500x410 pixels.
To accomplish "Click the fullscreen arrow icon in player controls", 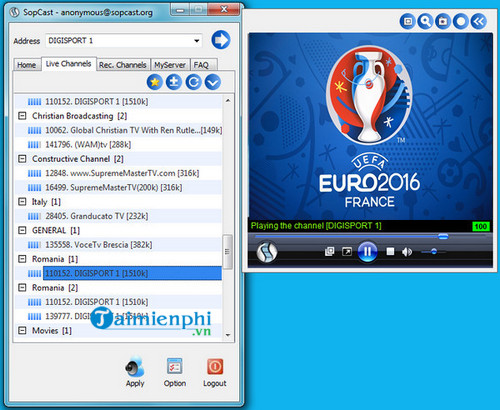I will 347,251.
